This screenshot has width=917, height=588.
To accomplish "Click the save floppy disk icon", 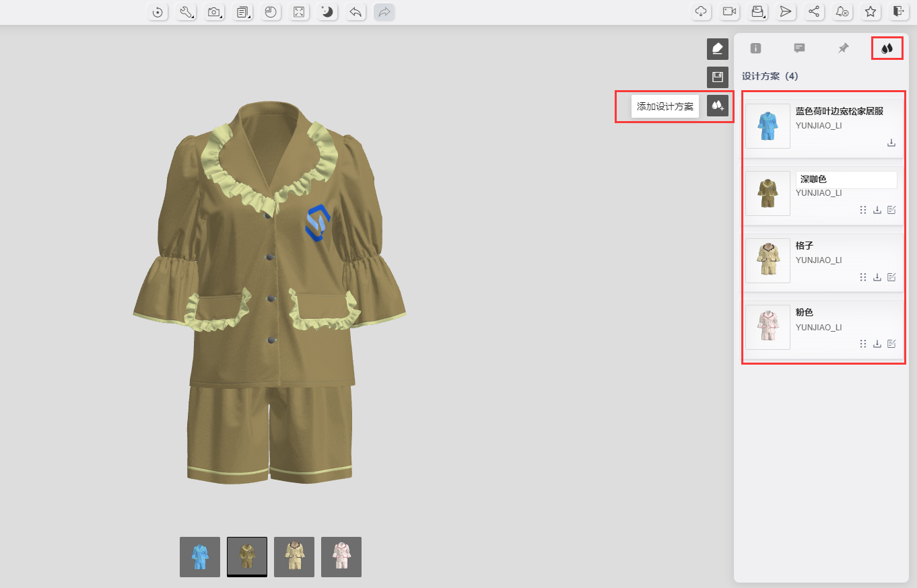I will tap(718, 77).
